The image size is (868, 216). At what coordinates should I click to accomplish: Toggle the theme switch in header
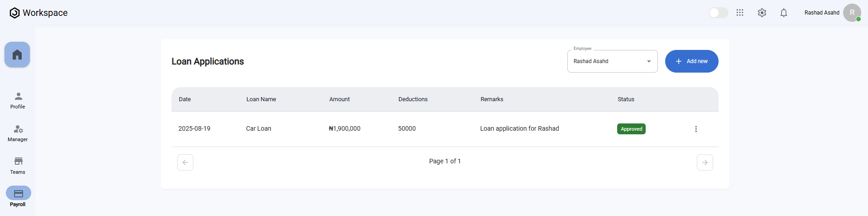718,13
